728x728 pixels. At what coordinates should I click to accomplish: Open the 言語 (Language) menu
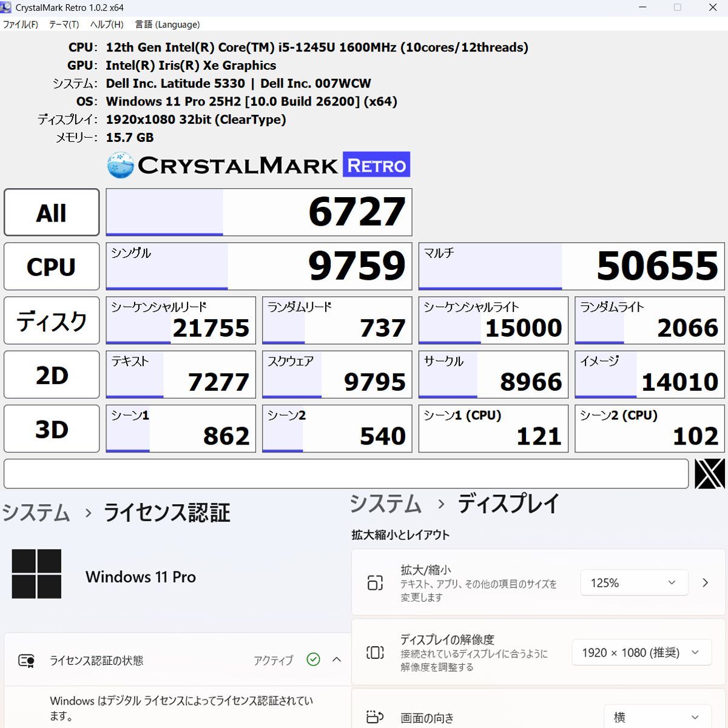click(x=167, y=24)
